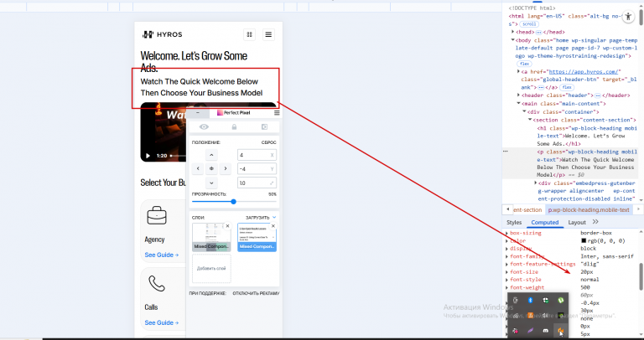Open the See Guide link under Calls

(x=161, y=322)
